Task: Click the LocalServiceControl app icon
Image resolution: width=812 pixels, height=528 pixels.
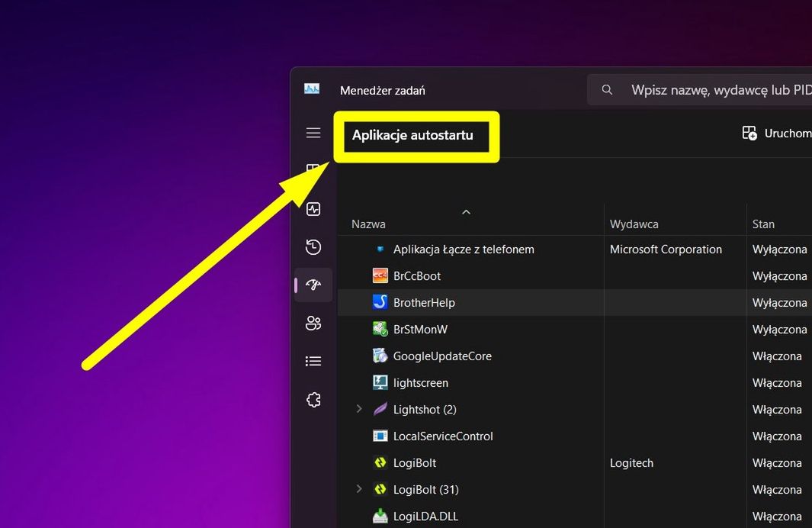Action: click(380, 436)
